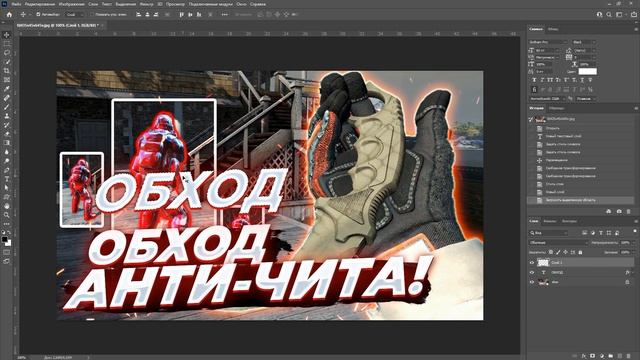Select the Gradient tool
The width and height of the screenshot is (640, 360).
click(7, 143)
